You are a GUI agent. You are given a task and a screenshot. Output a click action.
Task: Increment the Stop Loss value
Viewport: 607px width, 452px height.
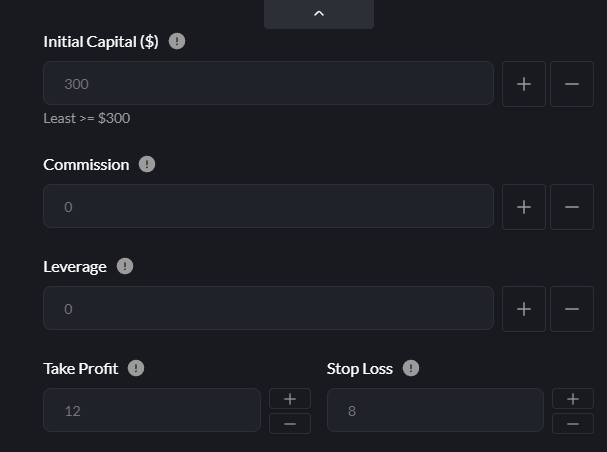[x=572, y=398]
